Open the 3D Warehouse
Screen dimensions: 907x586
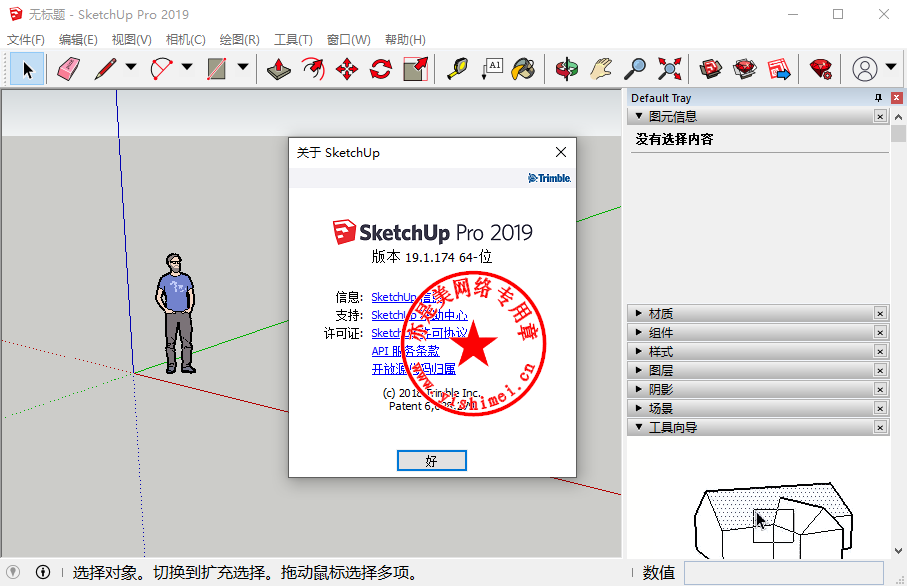[710, 69]
